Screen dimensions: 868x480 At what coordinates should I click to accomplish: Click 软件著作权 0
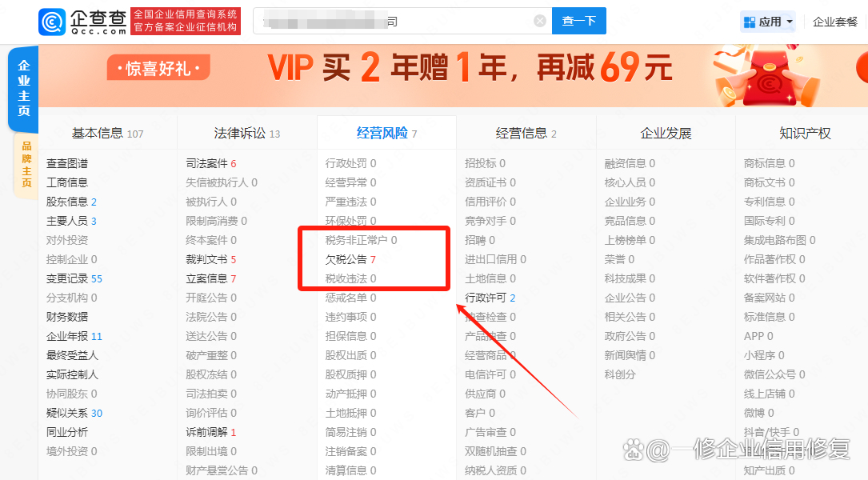[x=774, y=278]
